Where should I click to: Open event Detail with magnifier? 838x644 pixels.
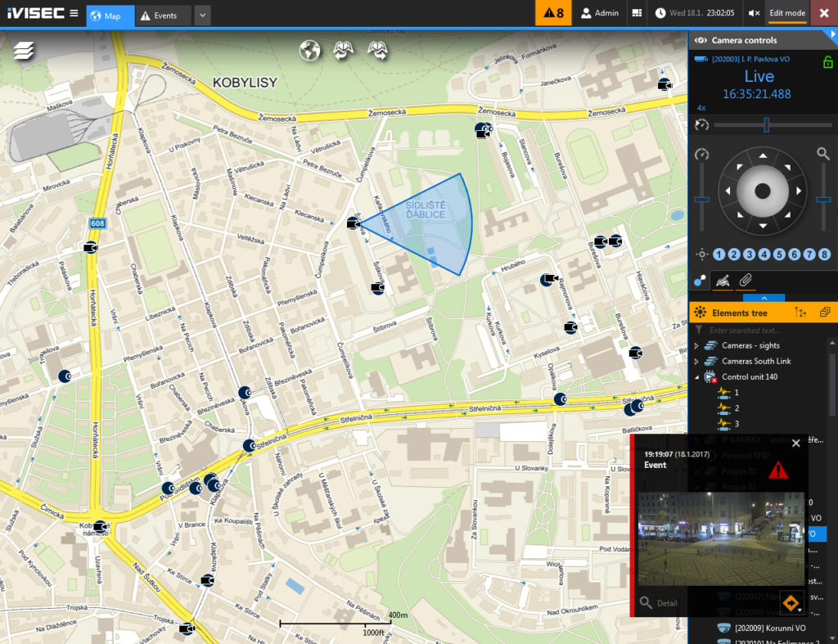point(659,603)
